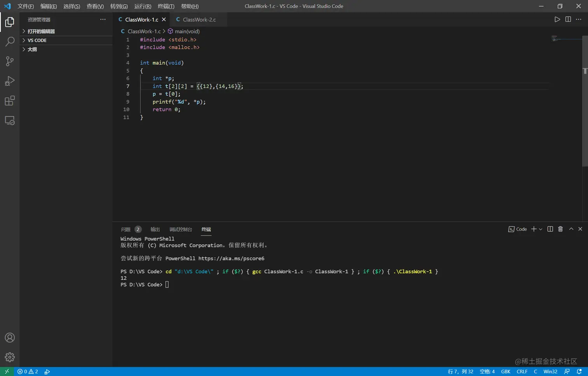Open the Remote Explorer view

click(10, 121)
